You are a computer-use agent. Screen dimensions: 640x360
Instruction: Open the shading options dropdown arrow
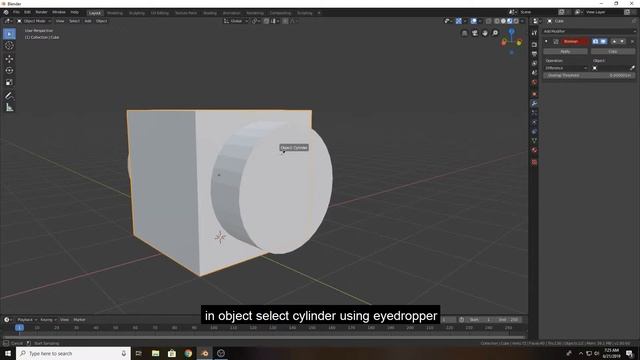coord(523,21)
